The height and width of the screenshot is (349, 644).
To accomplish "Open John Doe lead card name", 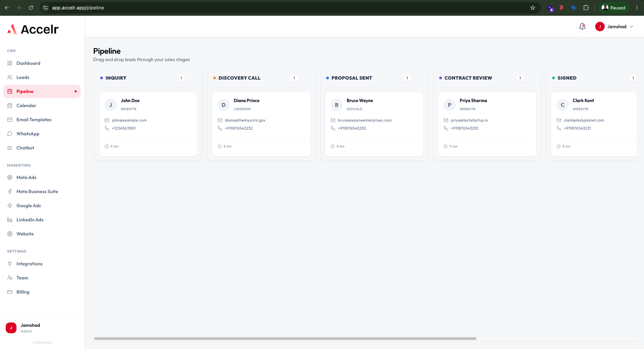I will [x=130, y=100].
